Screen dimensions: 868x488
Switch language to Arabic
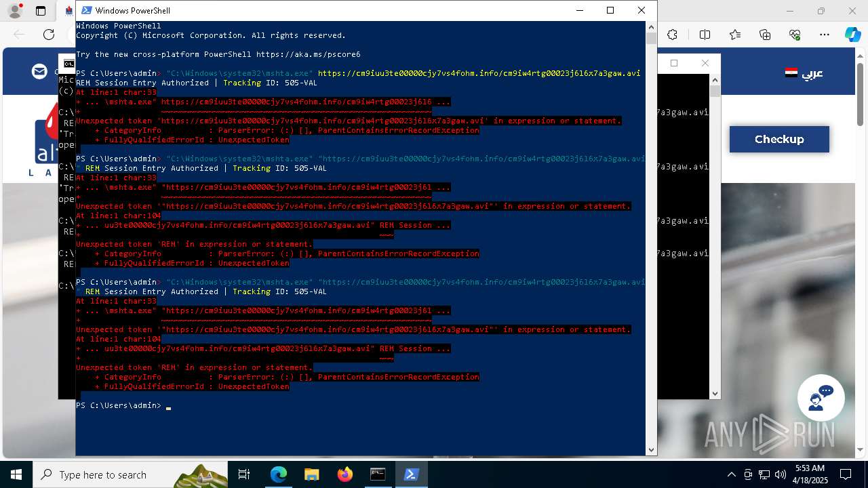pos(804,73)
